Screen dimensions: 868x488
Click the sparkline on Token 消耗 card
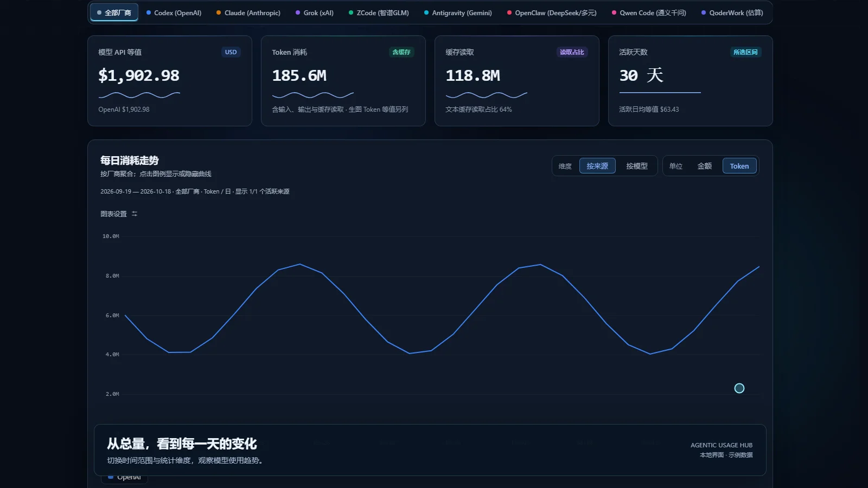313,95
